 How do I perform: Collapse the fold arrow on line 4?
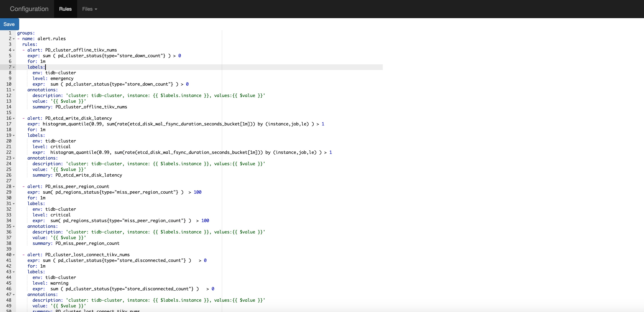tap(14, 50)
